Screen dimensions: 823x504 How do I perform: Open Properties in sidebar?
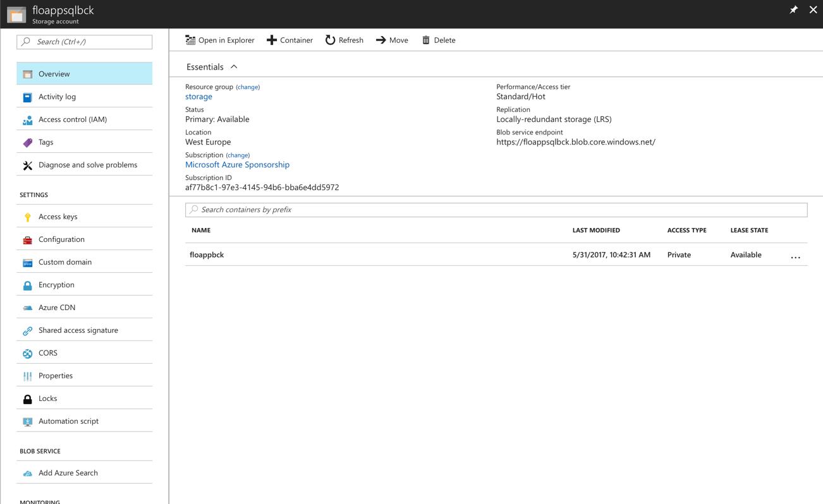pos(85,376)
